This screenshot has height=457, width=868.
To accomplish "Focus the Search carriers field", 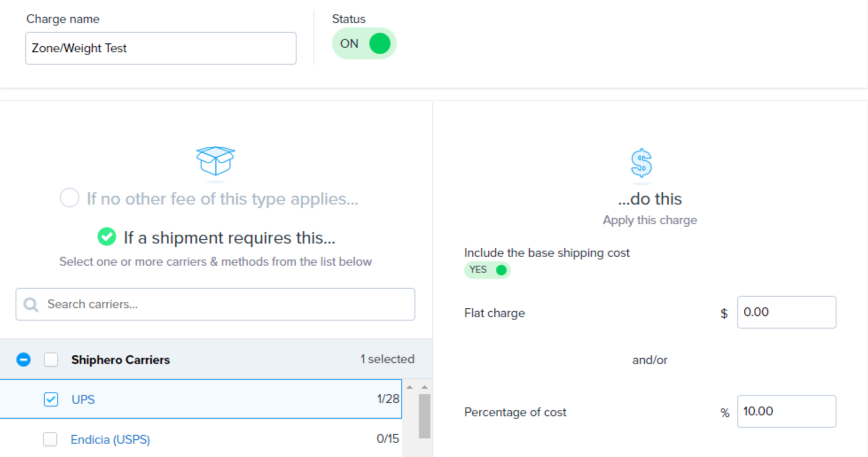I will click(x=215, y=304).
